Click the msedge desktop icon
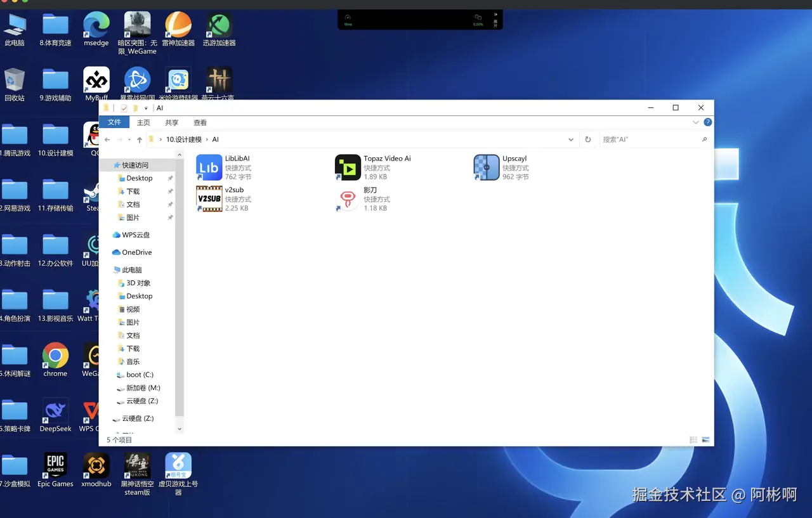This screenshot has height=518, width=812. pos(96,29)
